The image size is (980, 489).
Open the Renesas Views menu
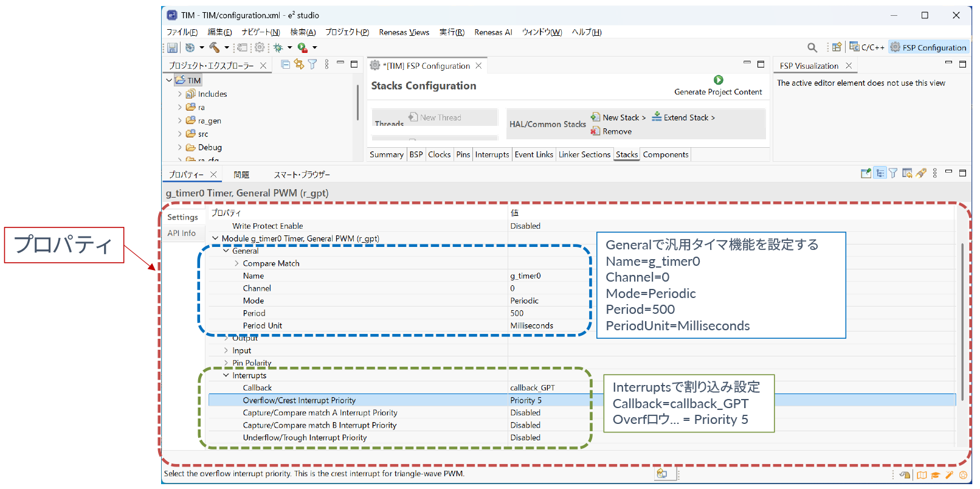click(404, 32)
